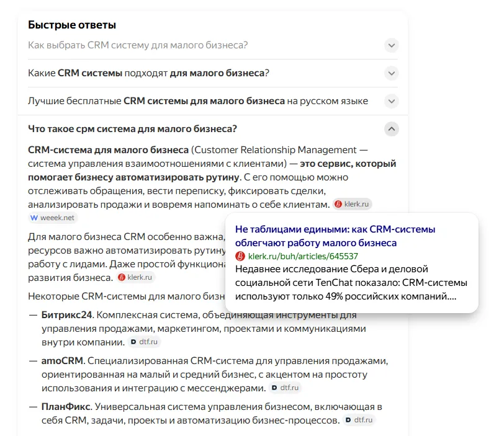Expand 'Какие CRM системы подходят' chevron

click(392, 73)
